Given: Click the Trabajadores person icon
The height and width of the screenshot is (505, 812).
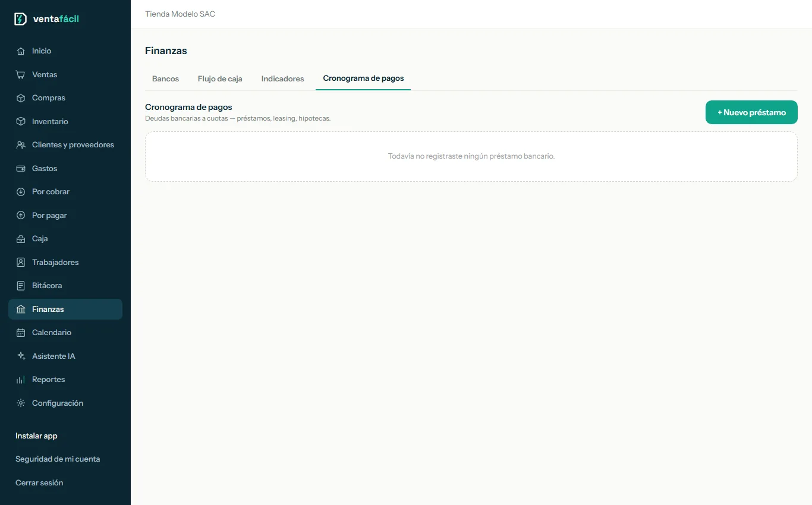Looking at the screenshot, I should pyautogui.click(x=21, y=263).
